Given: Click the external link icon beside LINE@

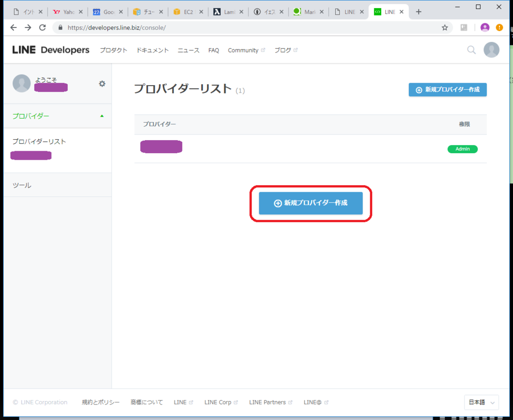Looking at the screenshot, I should [326, 401].
